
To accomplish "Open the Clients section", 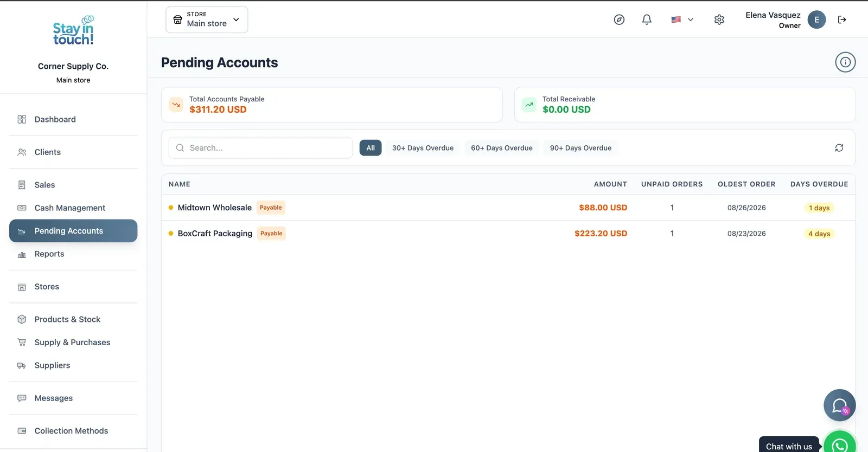I will click(x=73, y=152).
